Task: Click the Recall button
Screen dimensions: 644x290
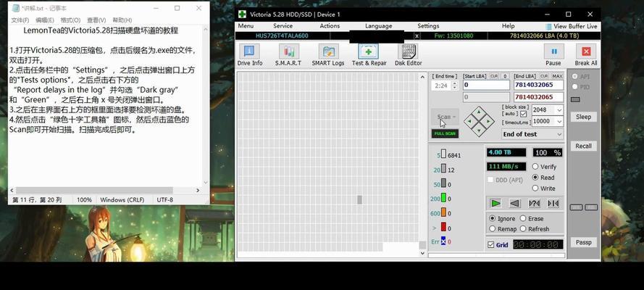Action: point(583,146)
